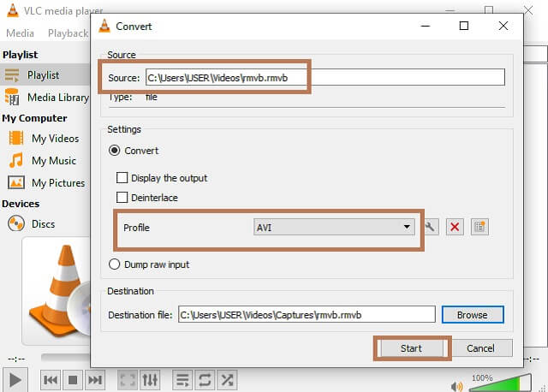Toggle the playlist view icon

(182, 380)
